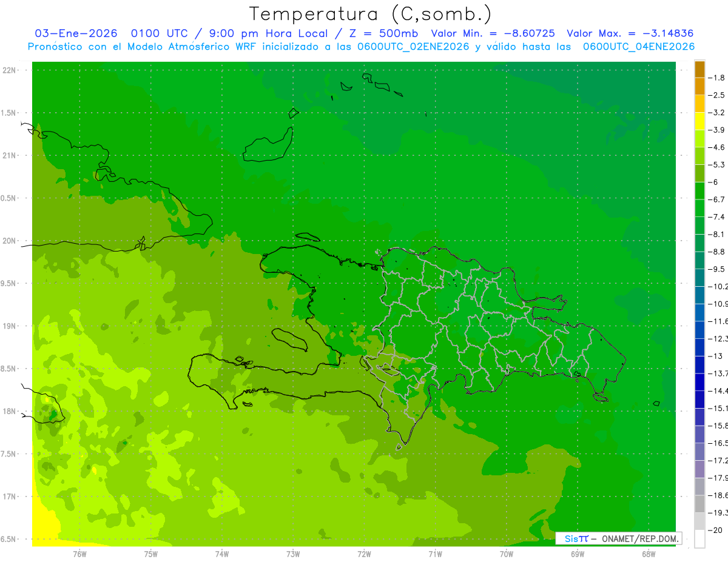
Task: Pick the dark orange swatch above -1.8
Action: click(x=699, y=69)
